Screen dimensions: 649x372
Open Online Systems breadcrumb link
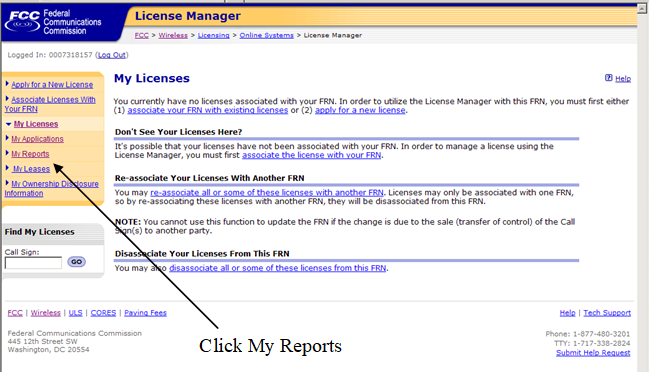click(267, 36)
